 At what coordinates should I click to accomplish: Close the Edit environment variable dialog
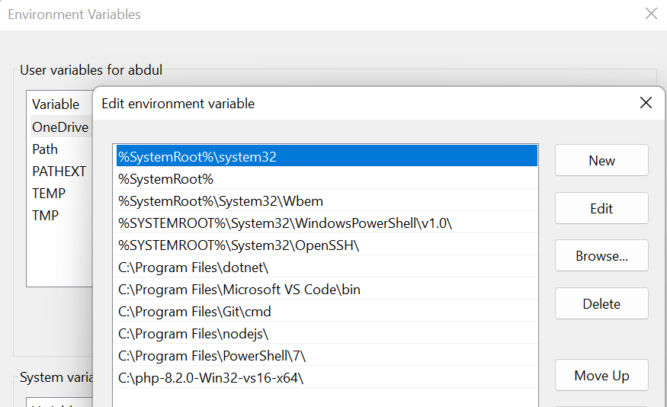point(646,102)
